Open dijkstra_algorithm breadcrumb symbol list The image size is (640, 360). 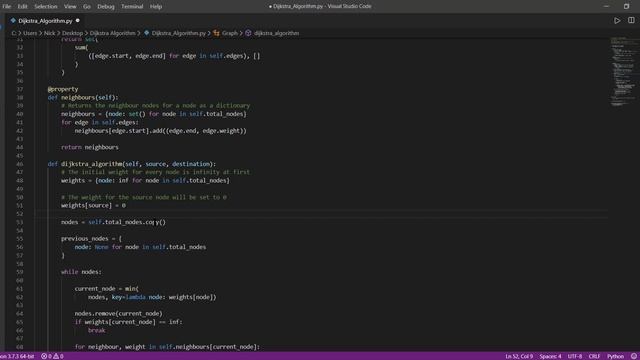[x=277, y=33]
